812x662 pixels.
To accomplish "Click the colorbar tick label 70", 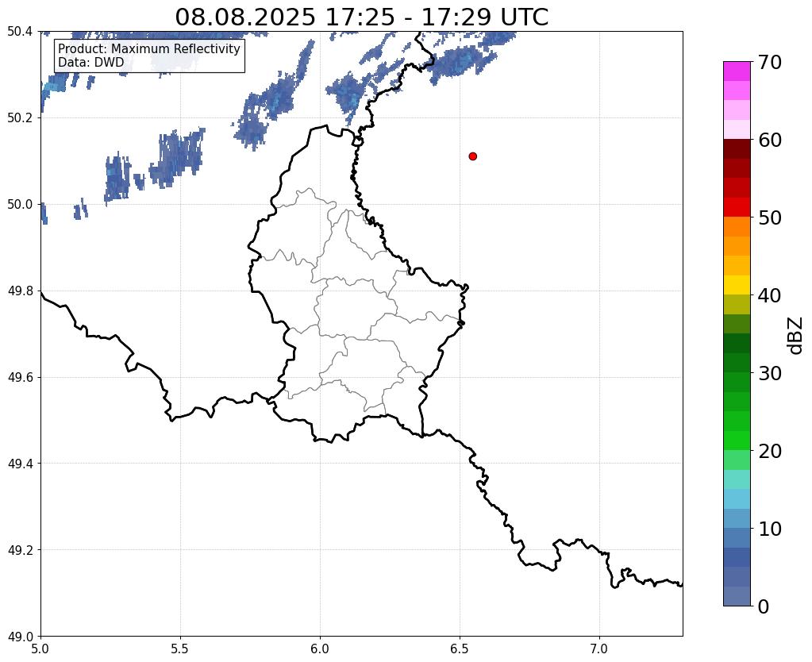I will tap(770, 62).
